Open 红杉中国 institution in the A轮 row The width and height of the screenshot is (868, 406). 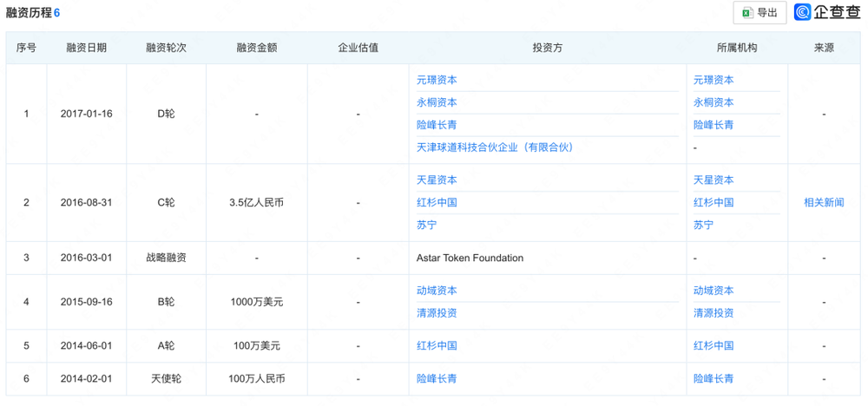(x=713, y=345)
